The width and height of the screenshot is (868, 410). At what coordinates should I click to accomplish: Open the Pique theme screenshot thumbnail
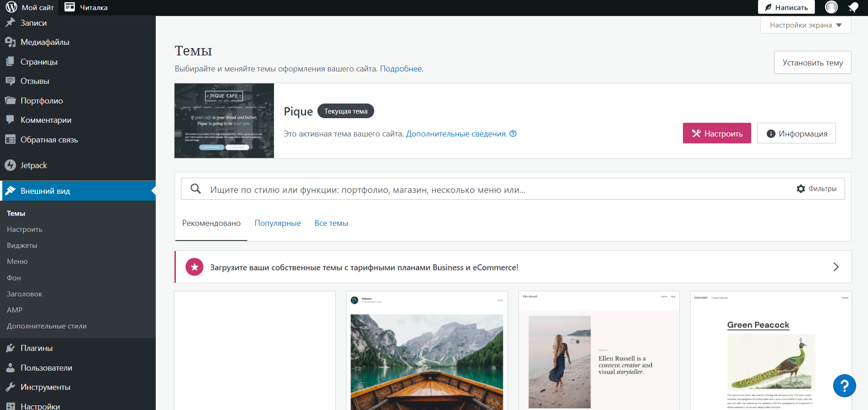224,120
